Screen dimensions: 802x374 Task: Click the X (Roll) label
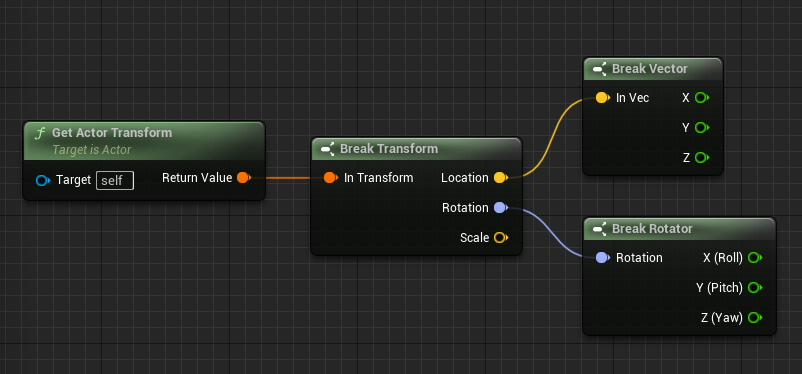(723, 257)
